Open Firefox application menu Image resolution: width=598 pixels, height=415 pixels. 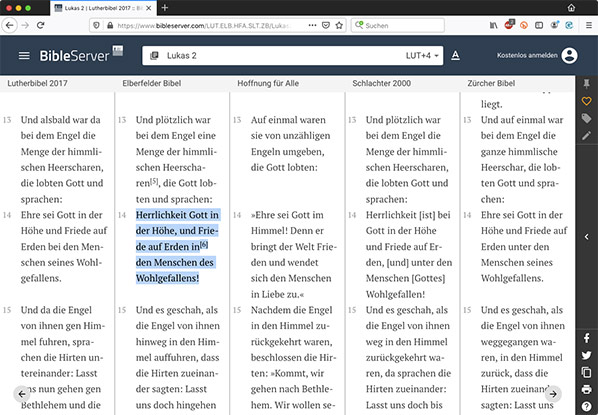click(589, 26)
